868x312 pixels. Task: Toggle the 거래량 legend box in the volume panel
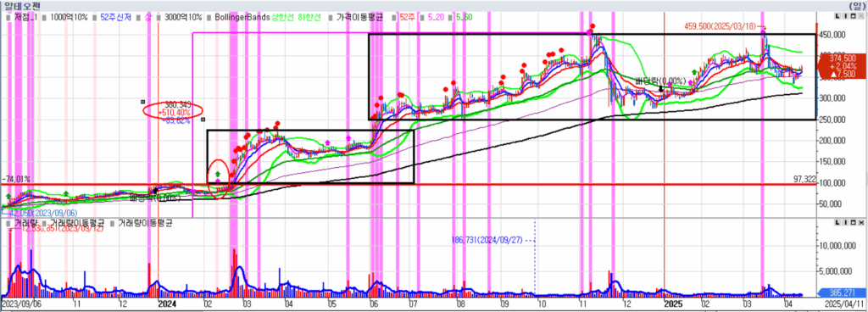click(x=8, y=223)
